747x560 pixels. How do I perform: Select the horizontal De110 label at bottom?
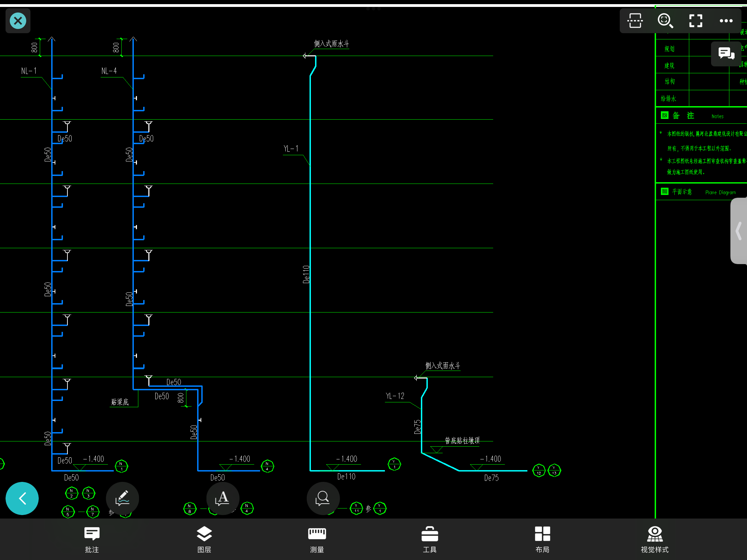[346, 477]
